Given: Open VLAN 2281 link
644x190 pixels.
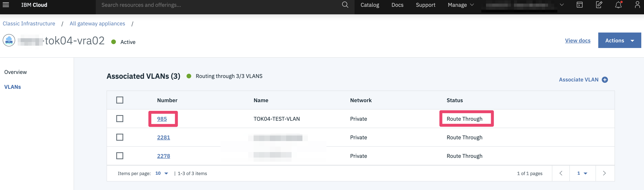Looking at the screenshot, I should pos(163,137).
